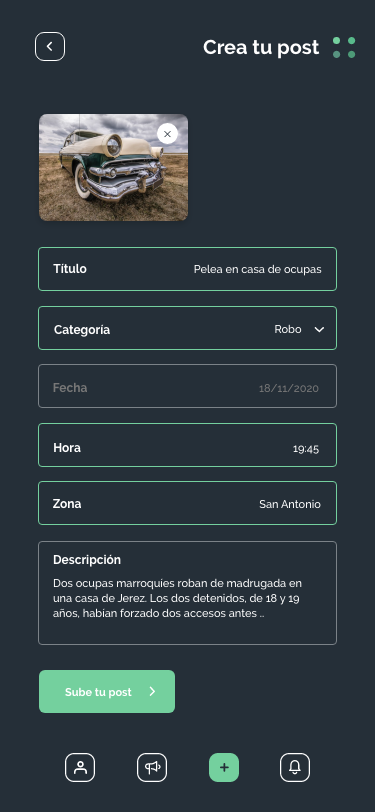Click the Pelea en casa de ocupas text
Screen dimensions: 375x812
point(257,269)
